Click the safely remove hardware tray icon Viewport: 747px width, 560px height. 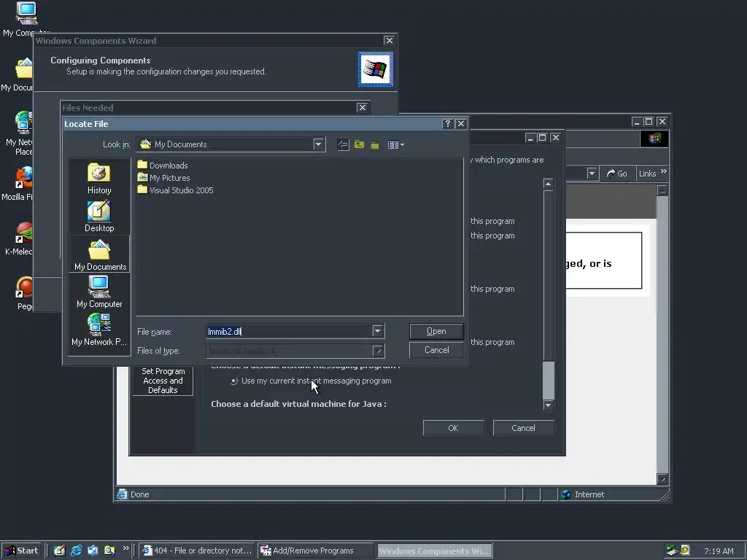point(672,551)
